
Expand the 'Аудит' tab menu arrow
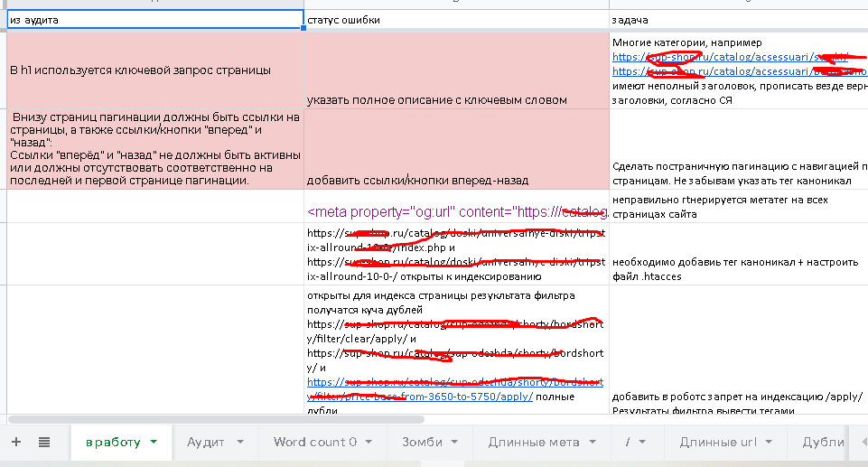pyautogui.click(x=240, y=443)
